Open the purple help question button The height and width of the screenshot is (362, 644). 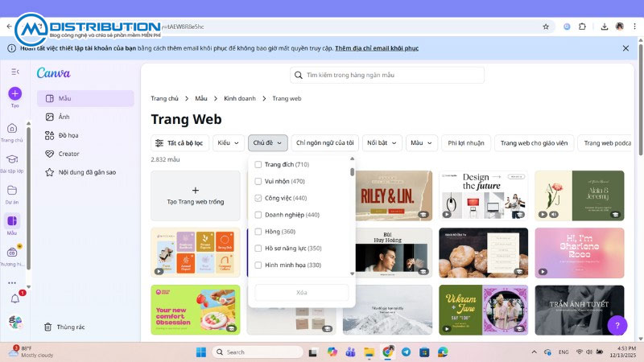617,326
